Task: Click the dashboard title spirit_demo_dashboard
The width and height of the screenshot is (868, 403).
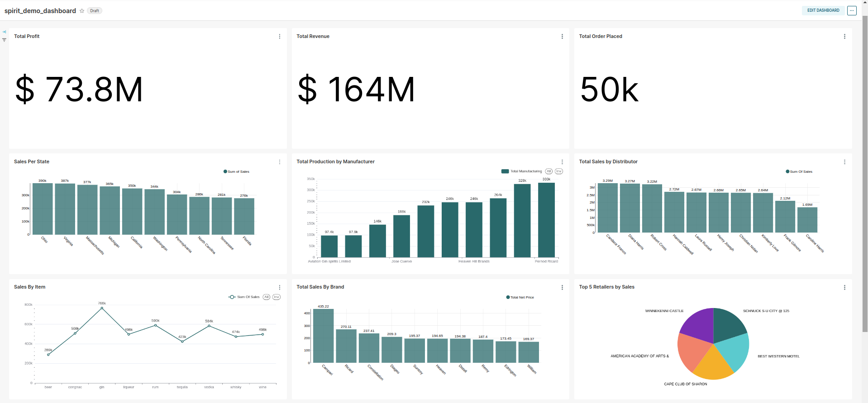Action: (x=40, y=11)
